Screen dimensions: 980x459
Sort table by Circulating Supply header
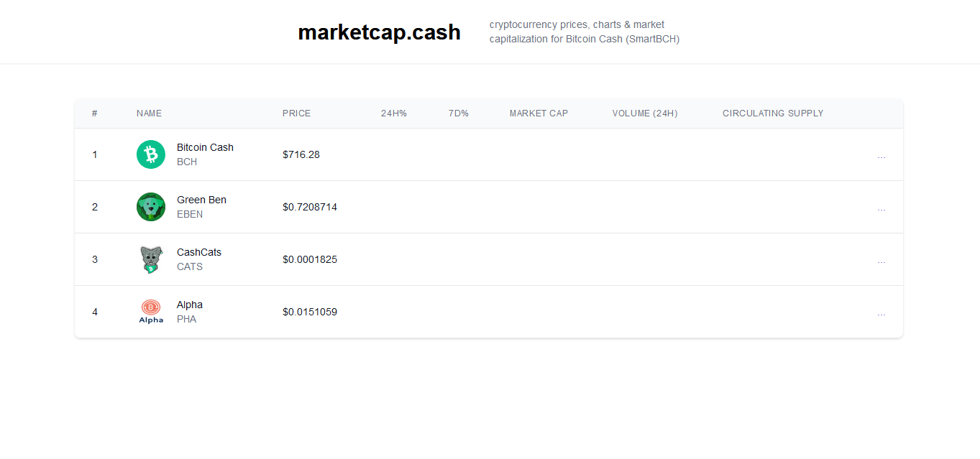(x=773, y=113)
